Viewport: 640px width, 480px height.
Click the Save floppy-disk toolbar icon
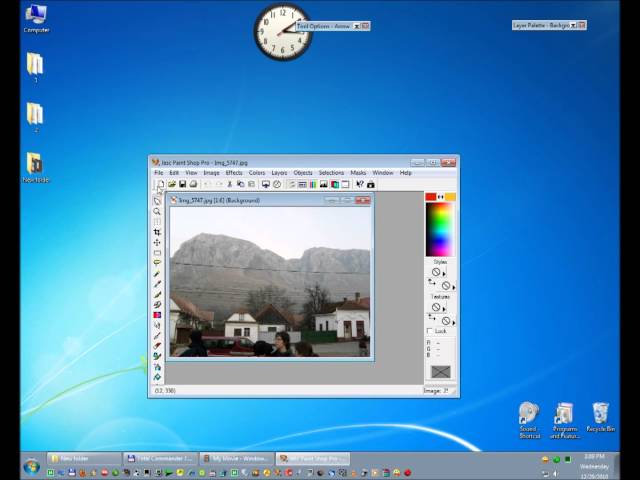[182, 184]
